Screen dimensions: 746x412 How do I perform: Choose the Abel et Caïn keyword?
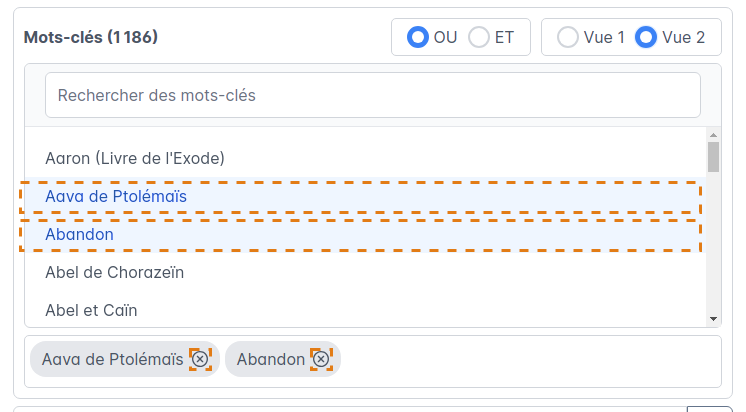coord(91,309)
